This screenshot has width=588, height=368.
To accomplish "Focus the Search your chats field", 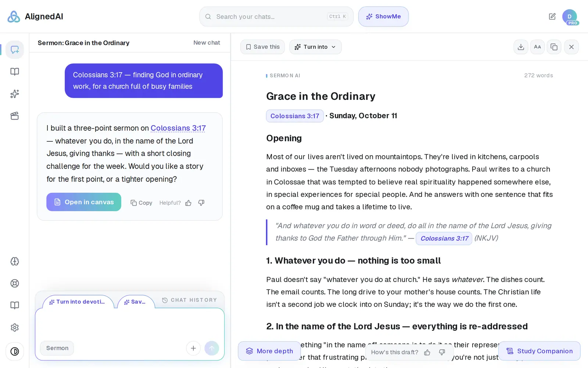I will (x=276, y=17).
